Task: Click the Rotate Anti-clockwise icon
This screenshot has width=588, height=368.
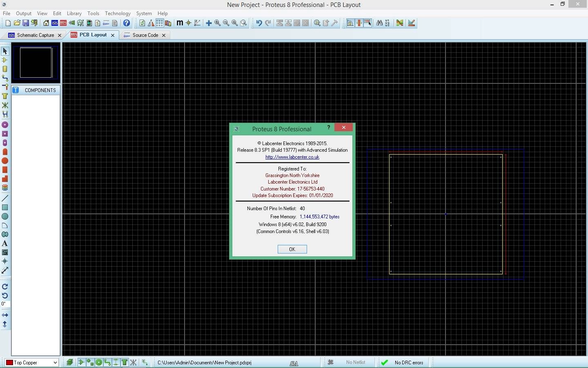Action: [x=5, y=296]
